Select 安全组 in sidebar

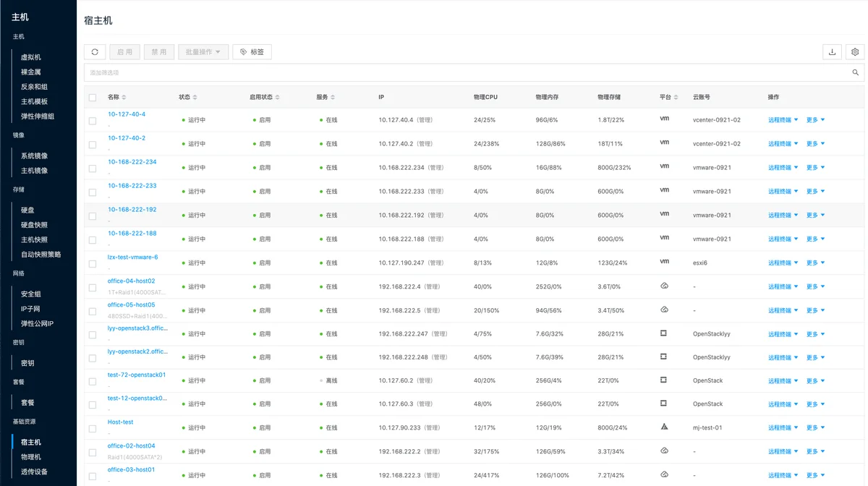click(31, 294)
